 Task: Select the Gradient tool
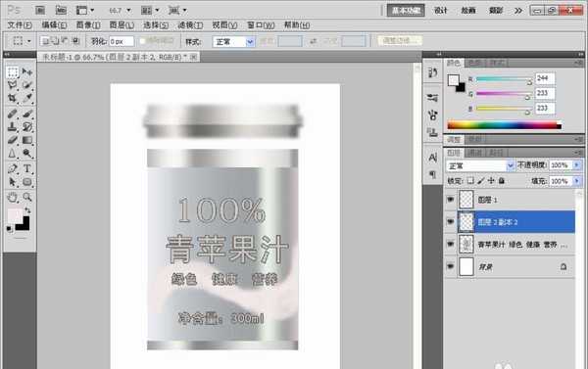pos(27,140)
